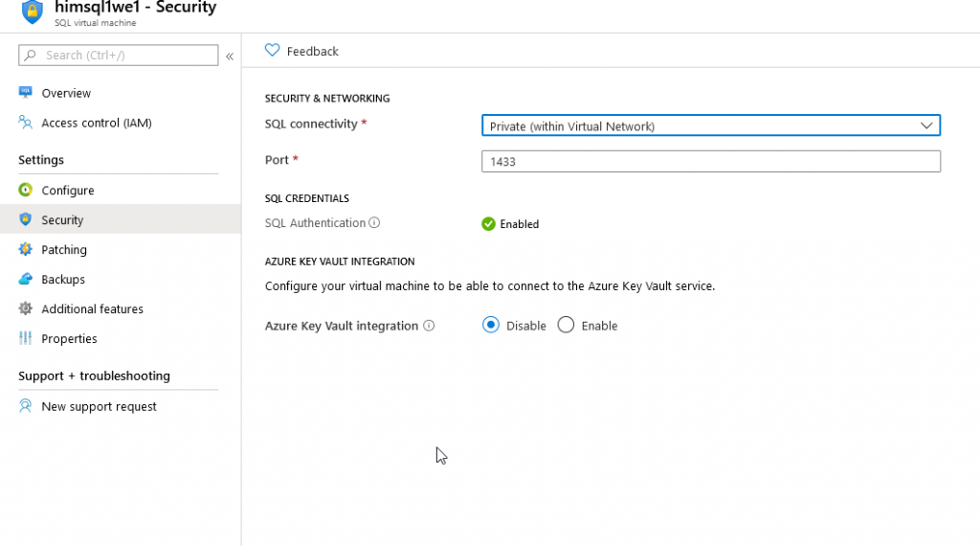
Task: Click the SQL connectivity label
Action: (311, 124)
